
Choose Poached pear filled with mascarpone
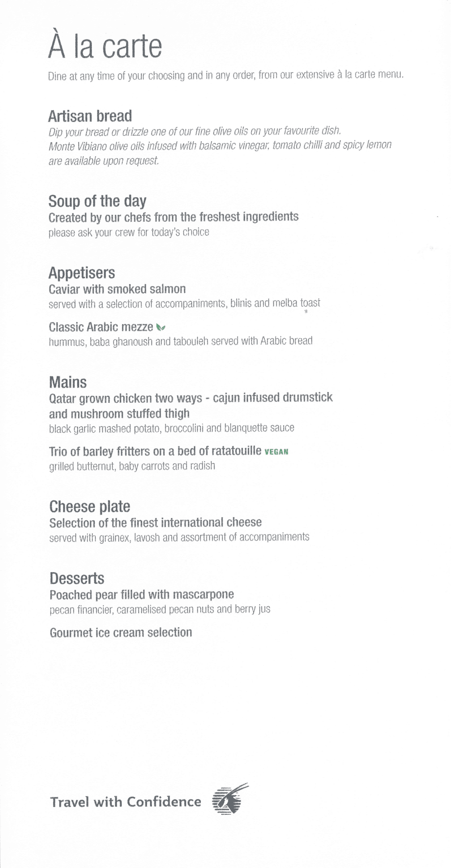(142, 595)
